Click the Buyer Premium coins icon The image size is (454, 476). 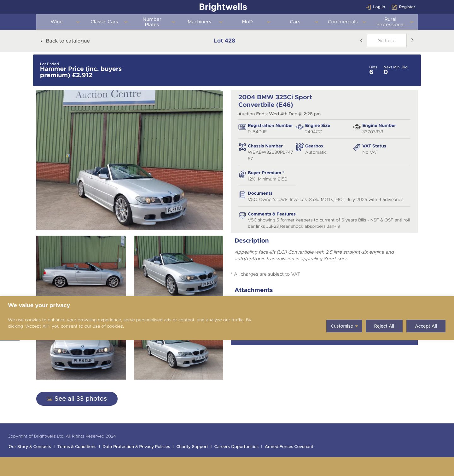coord(242,174)
